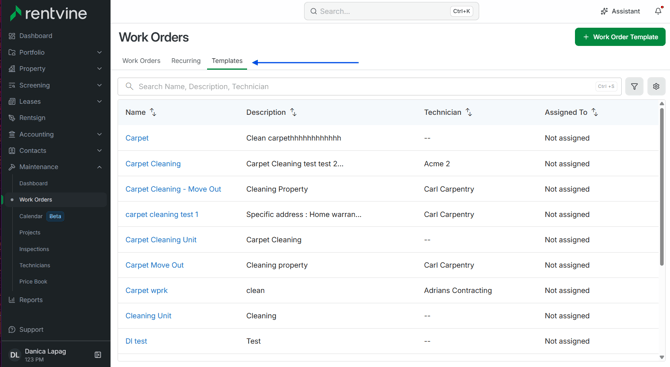The width and height of the screenshot is (670, 367).
Task: Click the Reports chart icon
Action: (x=12, y=299)
